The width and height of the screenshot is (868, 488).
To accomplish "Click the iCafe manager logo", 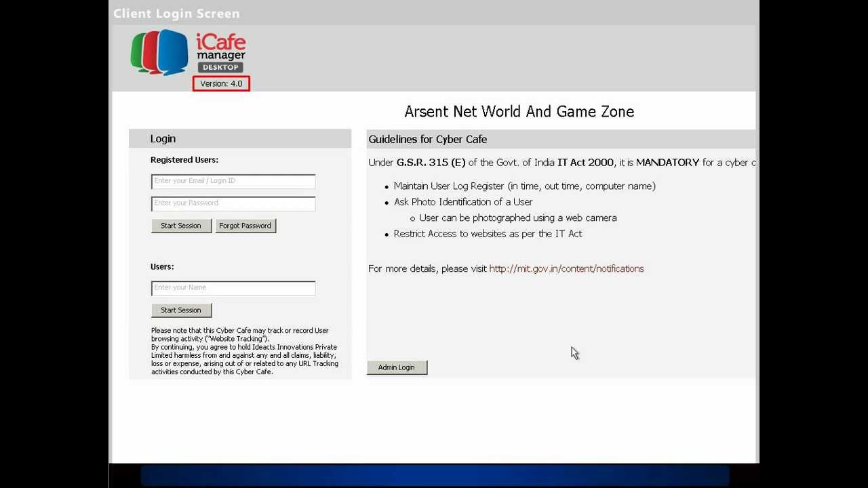I will [x=188, y=52].
